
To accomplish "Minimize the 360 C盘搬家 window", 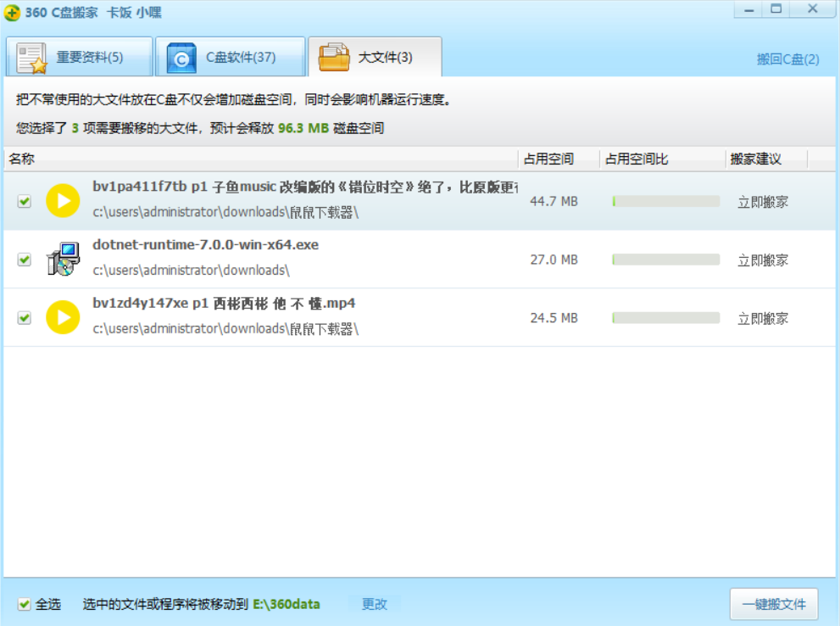I will [x=749, y=9].
